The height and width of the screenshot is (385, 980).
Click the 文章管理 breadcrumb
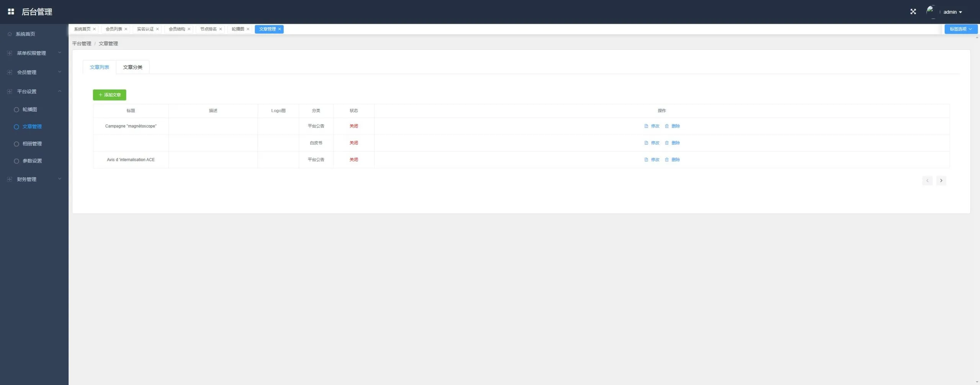tap(108, 44)
